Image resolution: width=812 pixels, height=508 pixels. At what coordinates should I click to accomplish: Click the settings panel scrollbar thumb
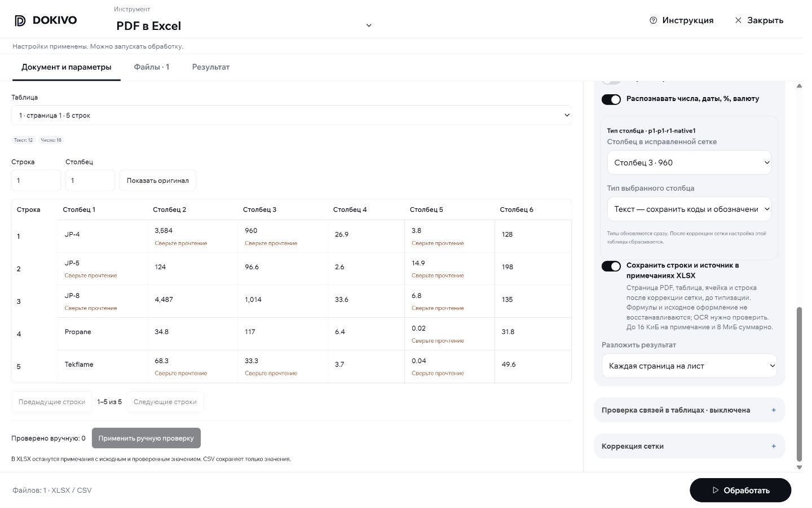(x=799, y=384)
